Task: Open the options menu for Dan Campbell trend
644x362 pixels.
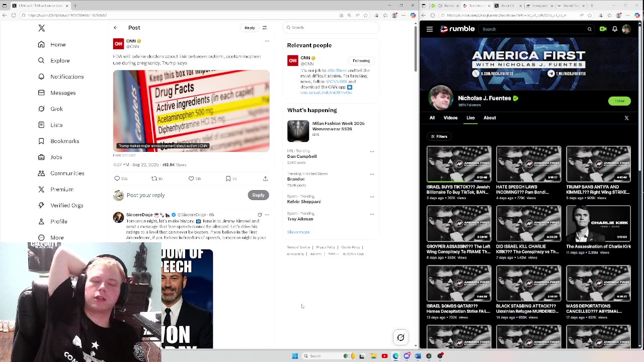Action: [372, 151]
